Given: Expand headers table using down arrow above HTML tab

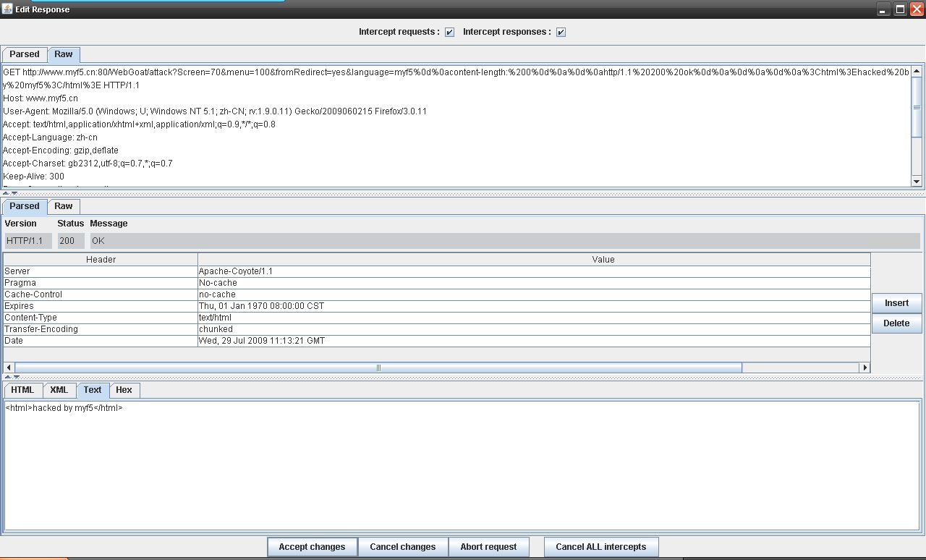Looking at the screenshot, I should (15, 377).
